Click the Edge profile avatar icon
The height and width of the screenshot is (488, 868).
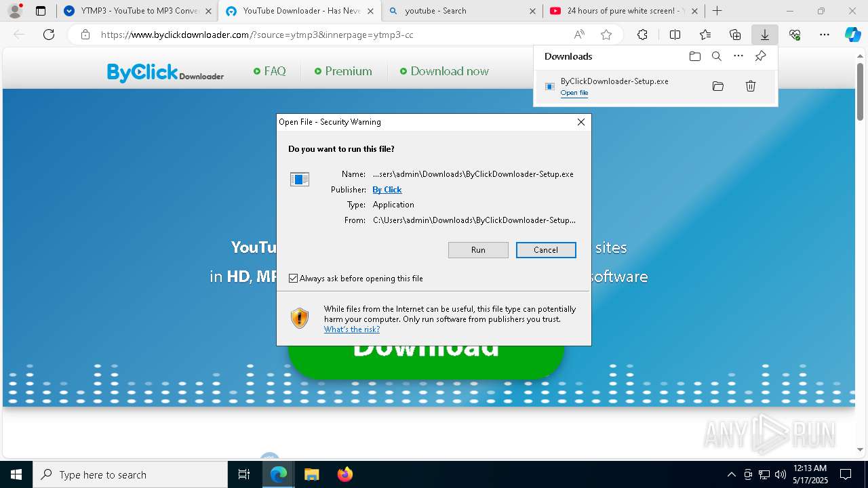(14, 11)
